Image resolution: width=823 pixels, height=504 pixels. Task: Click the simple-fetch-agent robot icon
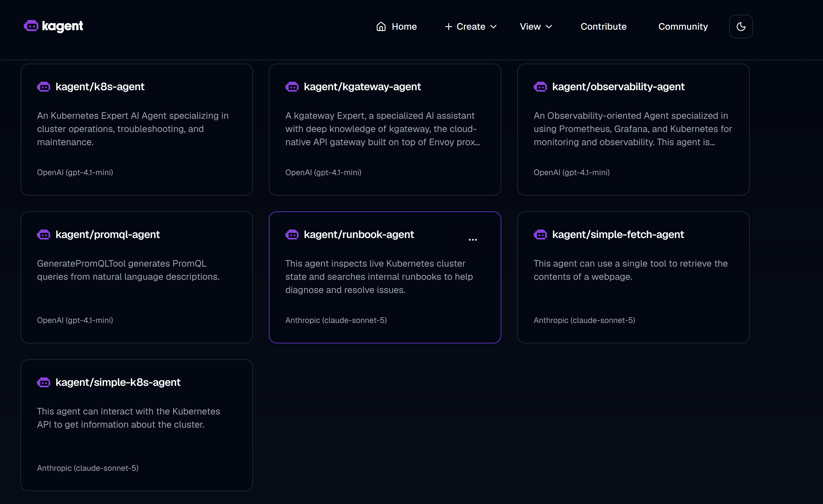(540, 235)
